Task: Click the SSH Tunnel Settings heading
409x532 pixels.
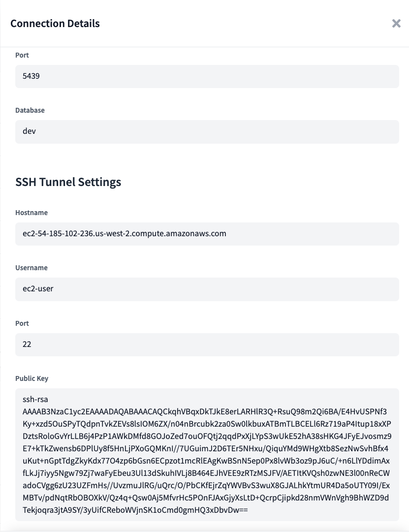Action: [67, 182]
